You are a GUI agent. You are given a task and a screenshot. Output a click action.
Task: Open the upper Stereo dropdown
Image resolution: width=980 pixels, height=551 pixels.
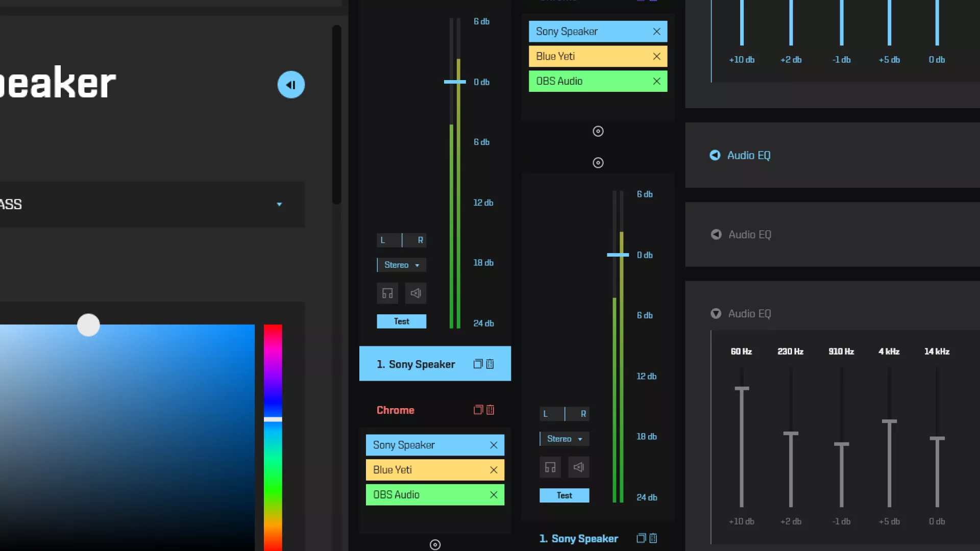tap(401, 265)
